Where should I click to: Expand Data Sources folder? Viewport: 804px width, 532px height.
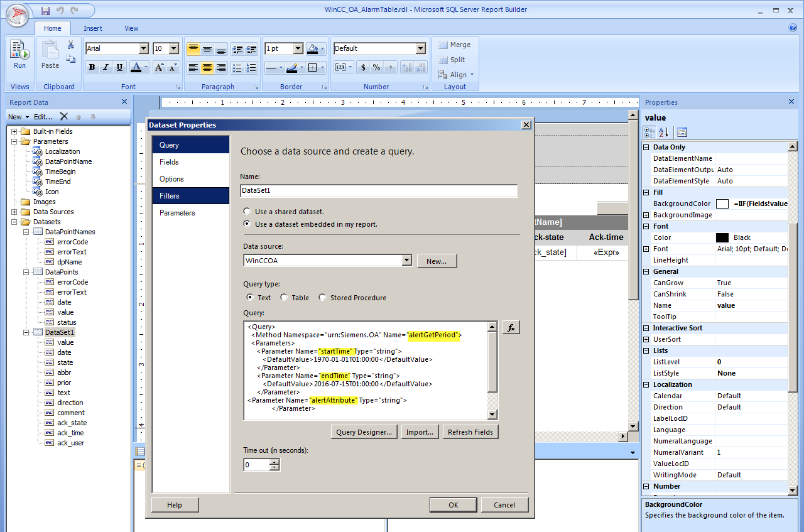tap(14, 212)
